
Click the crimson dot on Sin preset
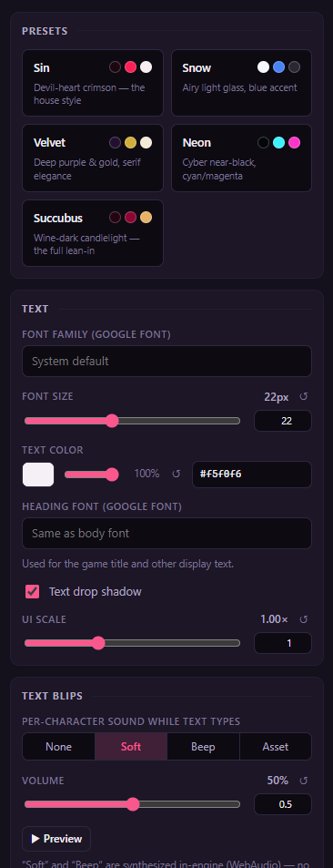pyautogui.click(x=130, y=67)
